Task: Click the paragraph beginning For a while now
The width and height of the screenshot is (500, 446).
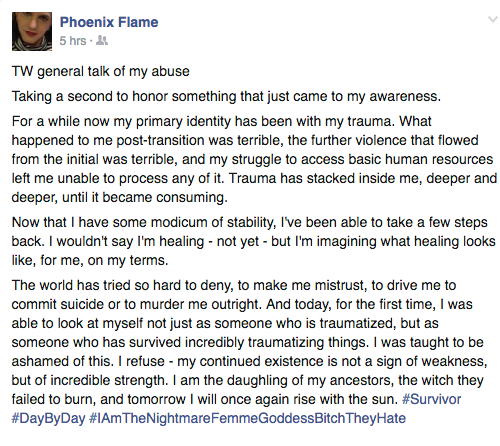Action: click(x=254, y=159)
